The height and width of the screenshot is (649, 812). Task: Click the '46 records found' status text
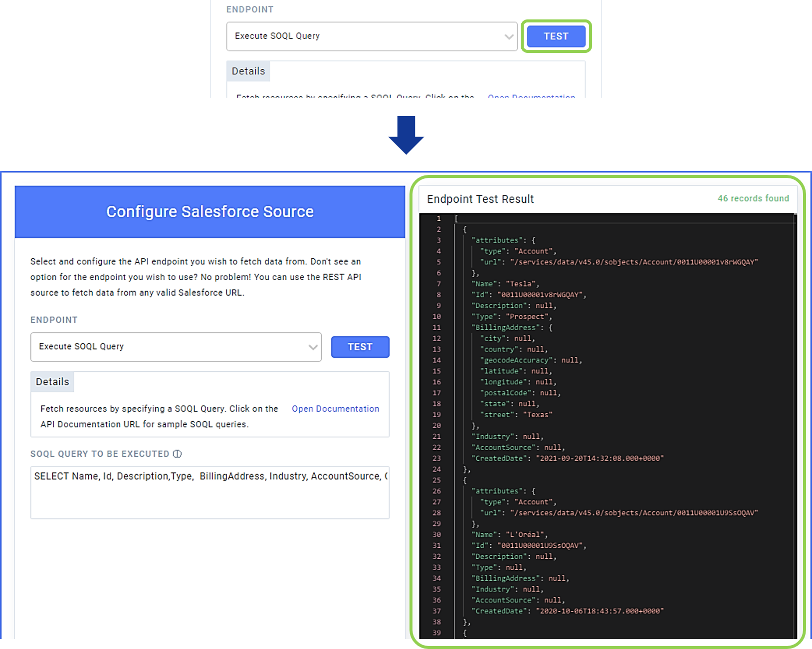(753, 198)
